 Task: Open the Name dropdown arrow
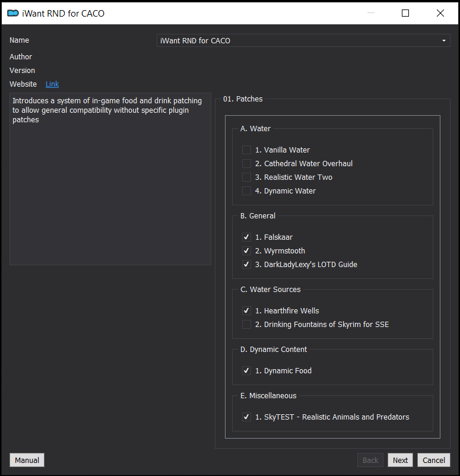[443, 41]
